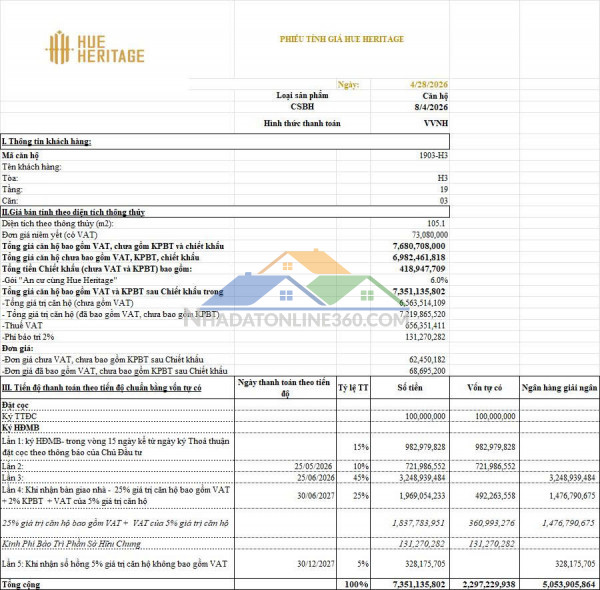Click the '5%' rate in Lần 5 row

(x=363, y=564)
